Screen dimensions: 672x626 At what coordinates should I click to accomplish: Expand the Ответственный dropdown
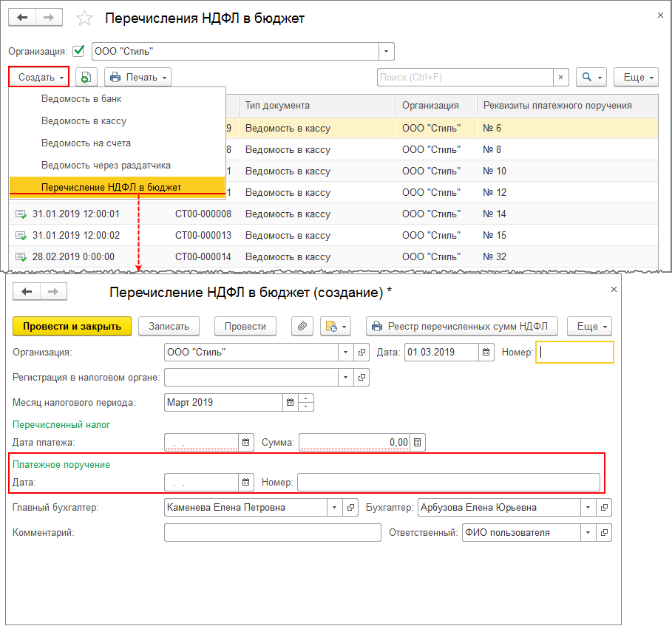click(588, 533)
